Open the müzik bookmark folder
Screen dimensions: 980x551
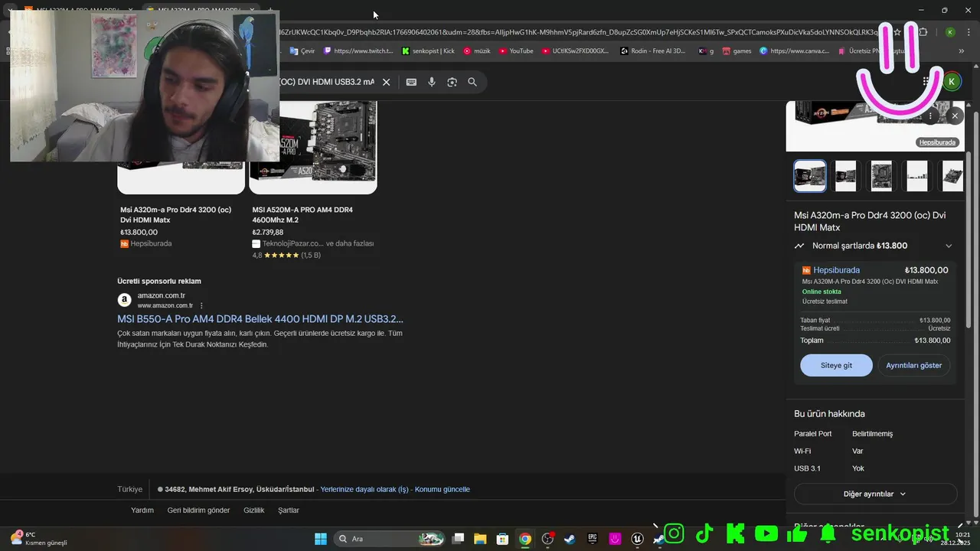click(x=477, y=51)
